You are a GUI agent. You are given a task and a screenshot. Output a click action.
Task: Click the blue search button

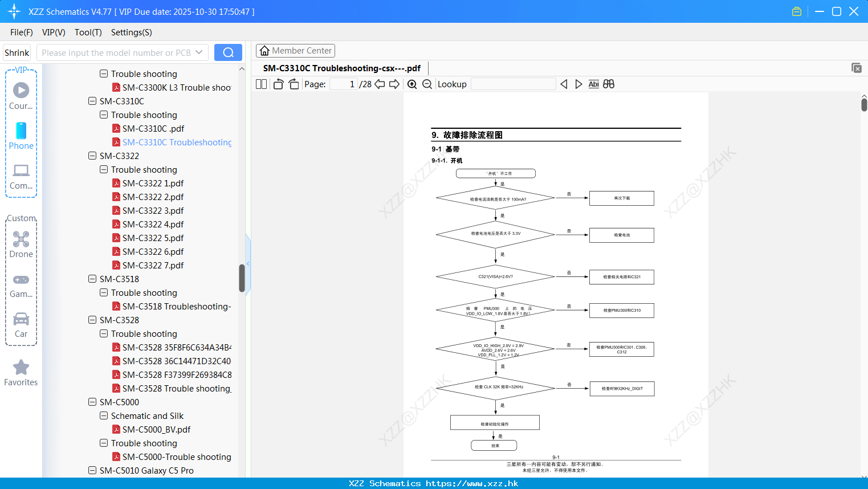point(228,52)
